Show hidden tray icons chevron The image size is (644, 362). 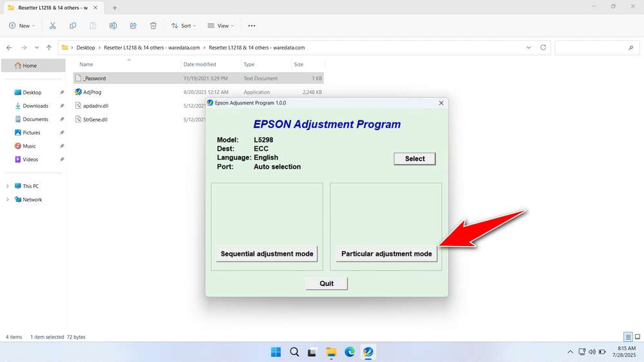570,352
